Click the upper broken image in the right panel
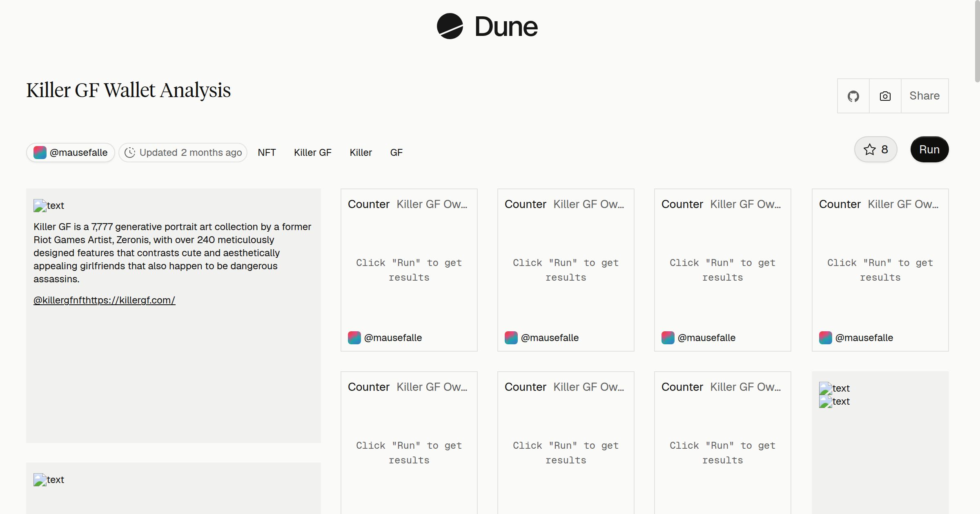The width and height of the screenshot is (980, 514). click(x=826, y=388)
